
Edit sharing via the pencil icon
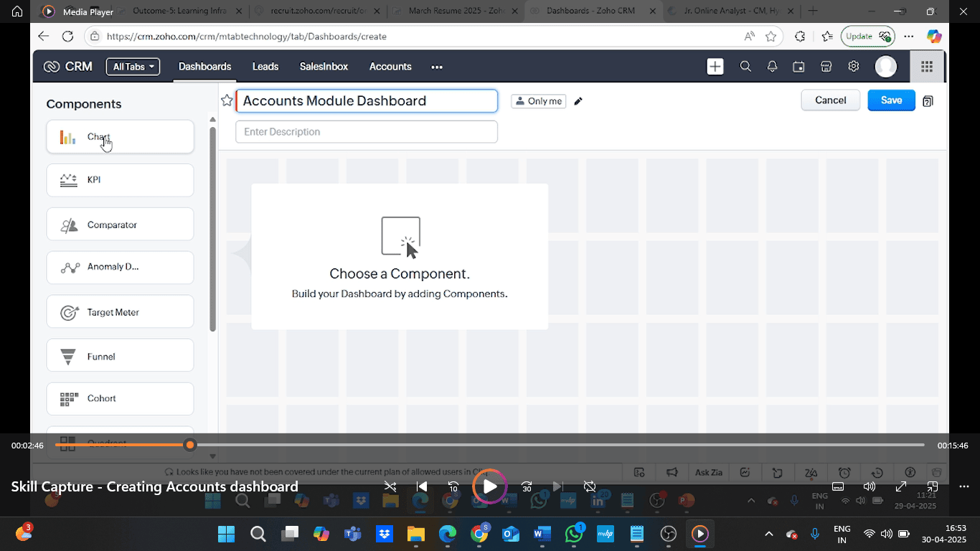pyautogui.click(x=578, y=101)
